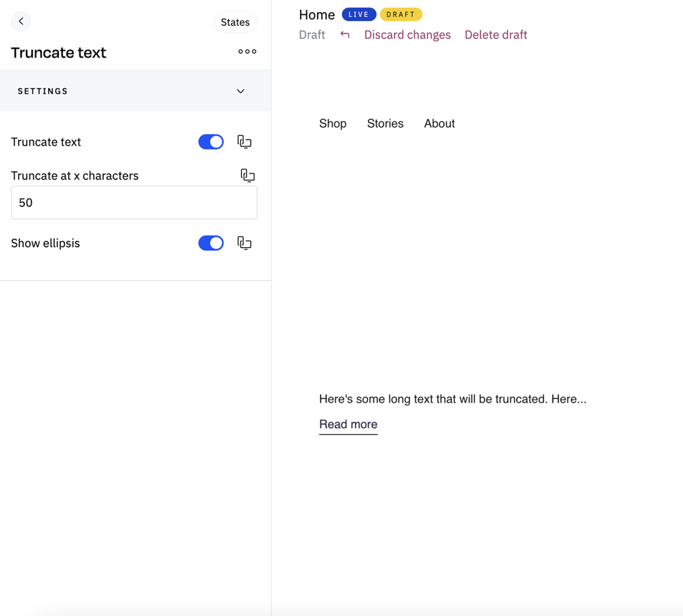683x616 pixels.
Task: Click Delete draft
Action: [x=495, y=35]
